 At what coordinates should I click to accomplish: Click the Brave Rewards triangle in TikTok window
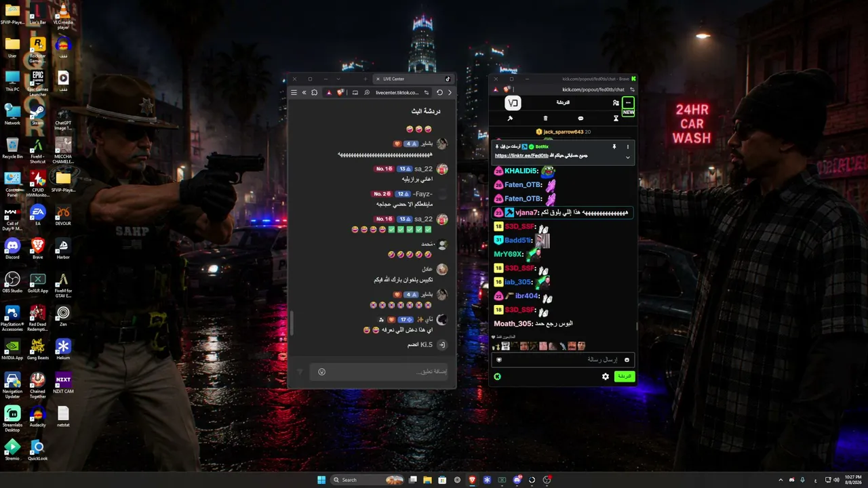click(330, 93)
